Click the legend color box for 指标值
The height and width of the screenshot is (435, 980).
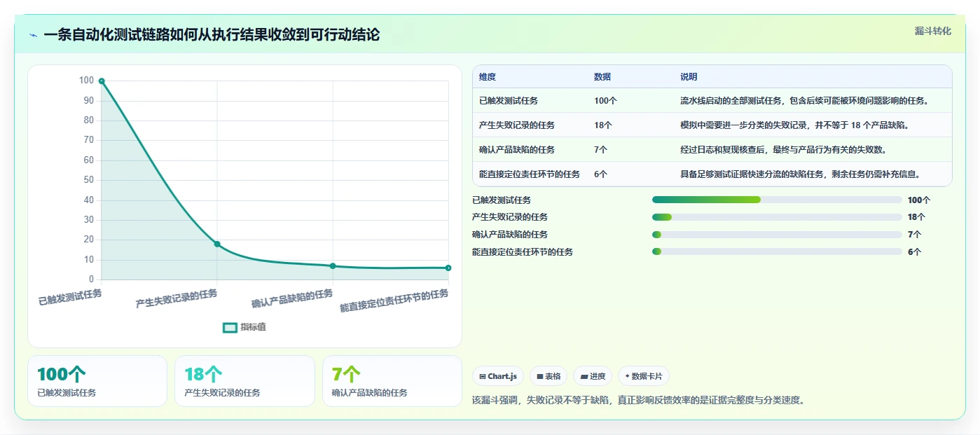230,327
